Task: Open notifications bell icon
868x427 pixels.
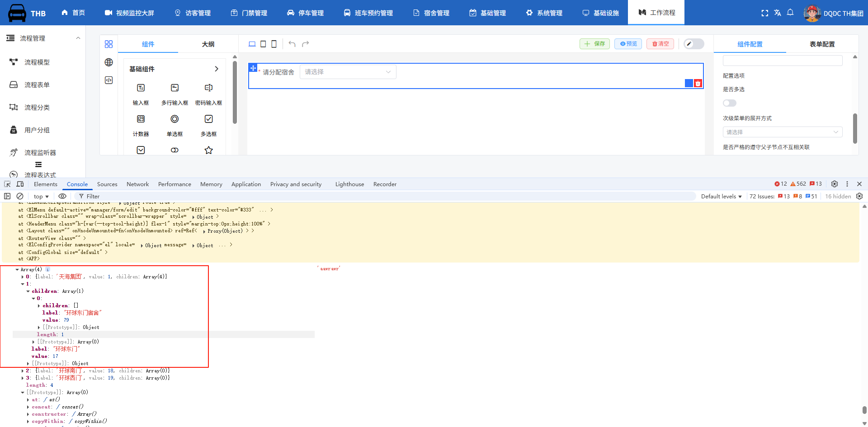Action: 790,13
